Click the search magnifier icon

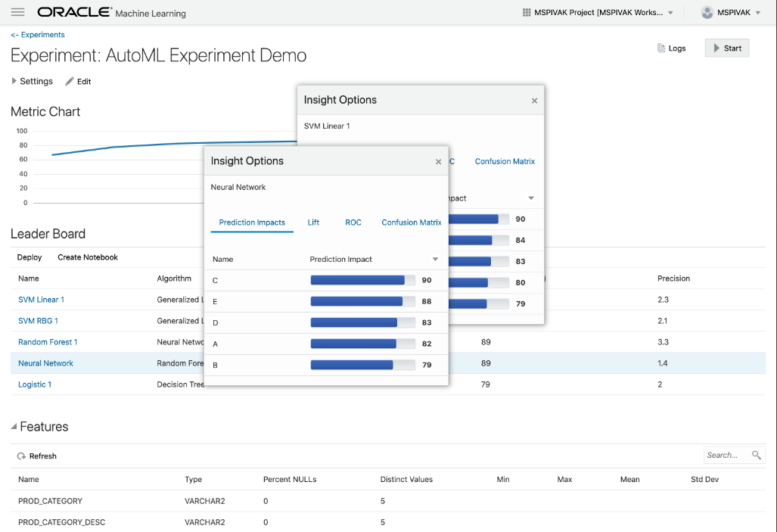click(x=756, y=455)
